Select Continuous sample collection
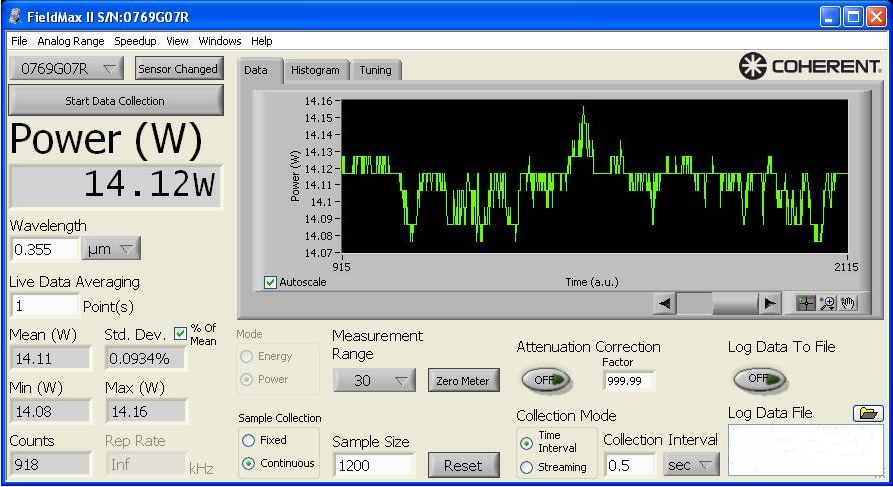The image size is (893, 487). click(x=248, y=464)
